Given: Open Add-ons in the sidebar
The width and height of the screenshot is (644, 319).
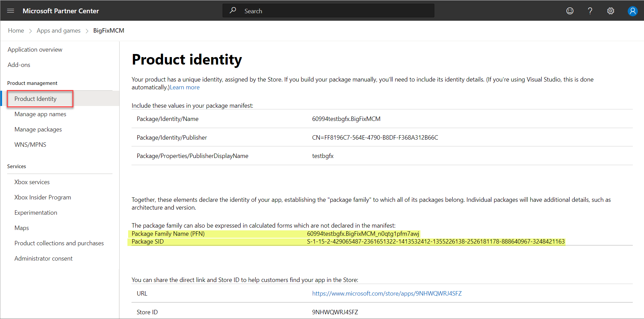Looking at the screenshot, I should pos(19,65).
